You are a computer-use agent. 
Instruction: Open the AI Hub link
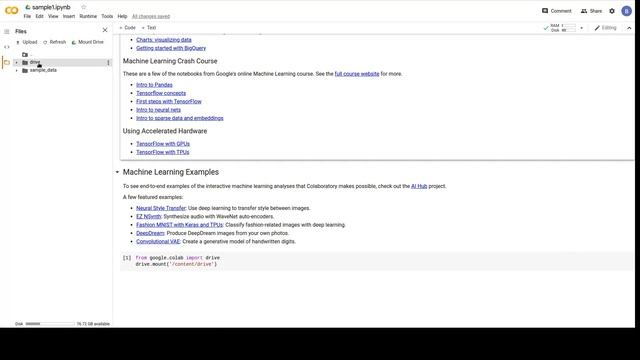[419, 186]
